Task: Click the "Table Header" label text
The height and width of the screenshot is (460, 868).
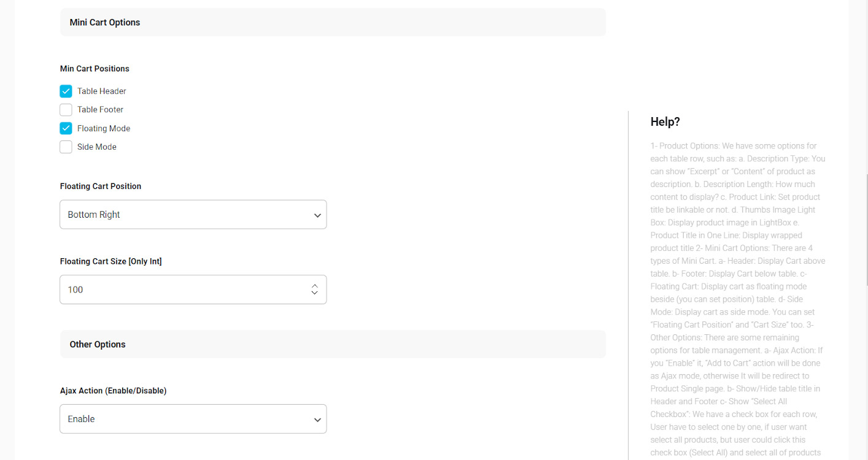Action: pos(101,91)
